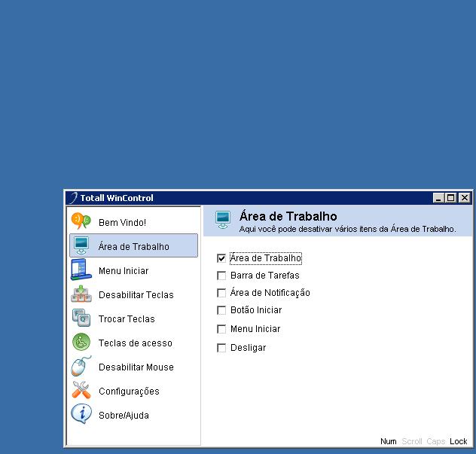This screenshot has width=476, height=454.
Task: Open the Trocar Teclas icon
Action: 81,318
